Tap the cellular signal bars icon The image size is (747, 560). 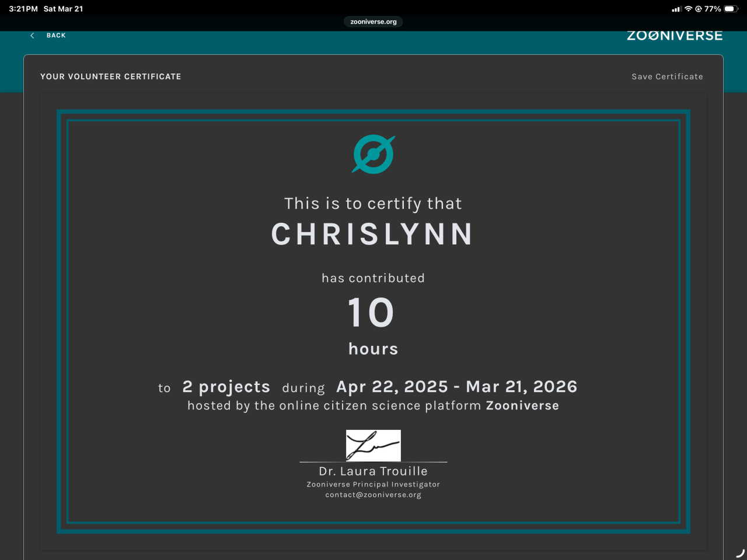[x=677, y=9]
